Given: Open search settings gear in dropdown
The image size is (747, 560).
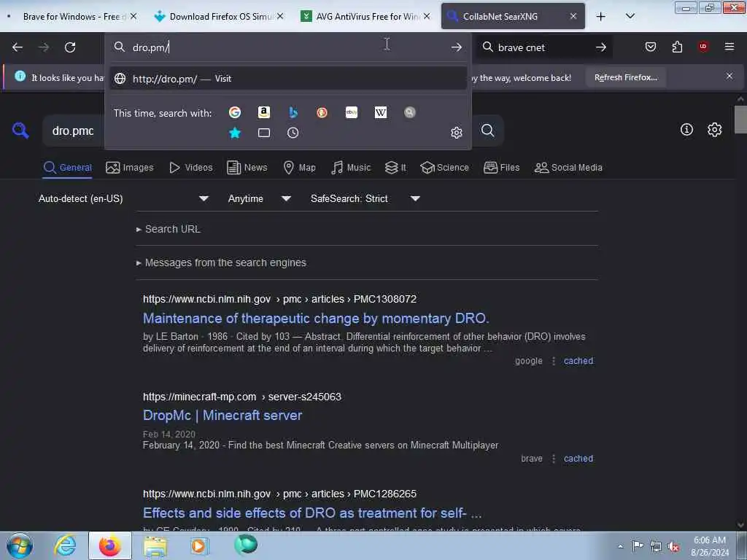Looking at the screenshot, I should [x=457, y=133].
